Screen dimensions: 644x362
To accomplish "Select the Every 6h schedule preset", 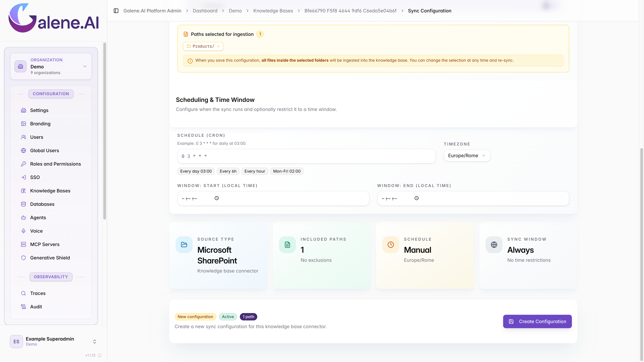I will 228,171.
